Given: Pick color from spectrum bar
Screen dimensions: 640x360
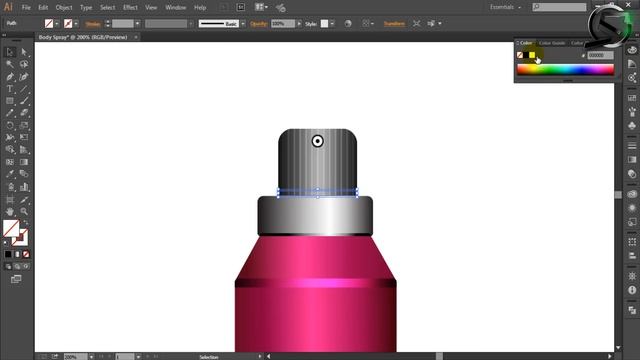Looking at the screenshot, I should [565, 69].
